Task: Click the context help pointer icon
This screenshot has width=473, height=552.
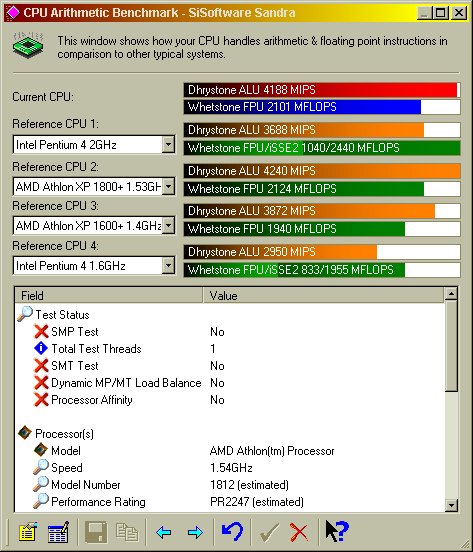Action: point(337,531)
